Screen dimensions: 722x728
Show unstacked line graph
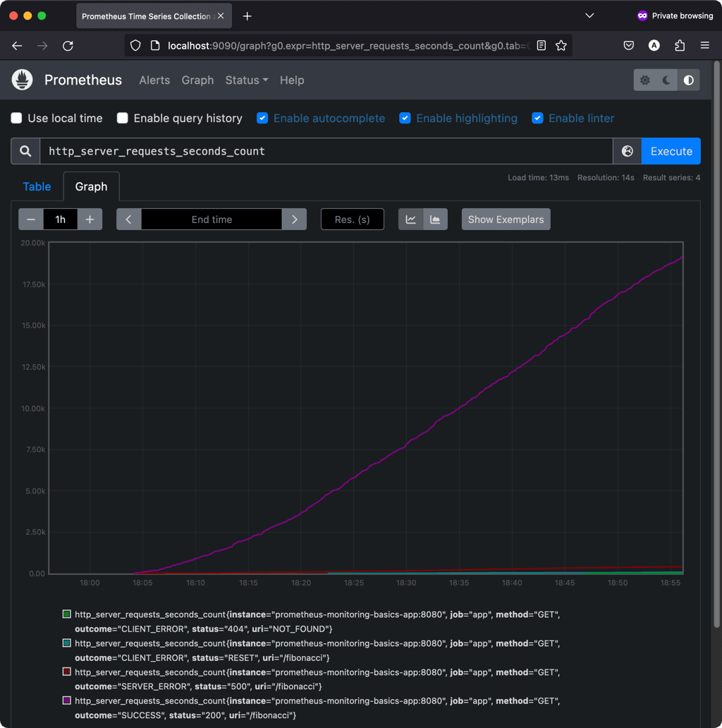(410, 219)
